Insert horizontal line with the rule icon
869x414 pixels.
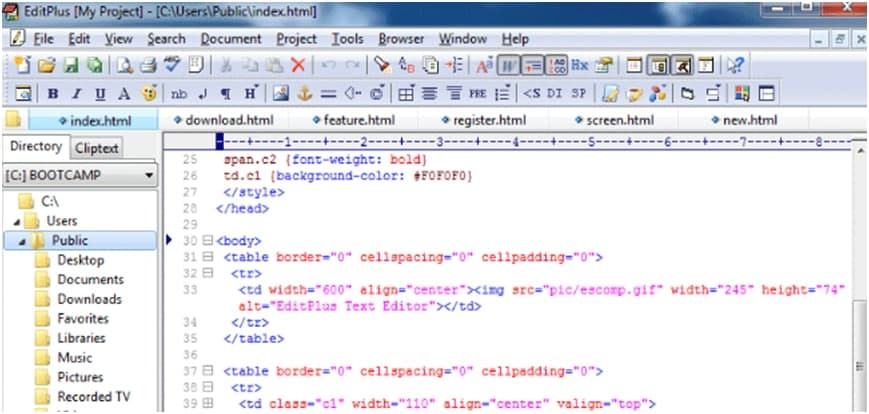point(329,94)
